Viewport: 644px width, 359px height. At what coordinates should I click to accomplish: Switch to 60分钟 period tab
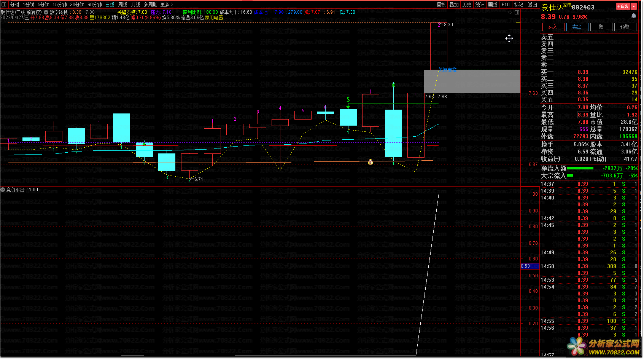[x=95, y=5]
